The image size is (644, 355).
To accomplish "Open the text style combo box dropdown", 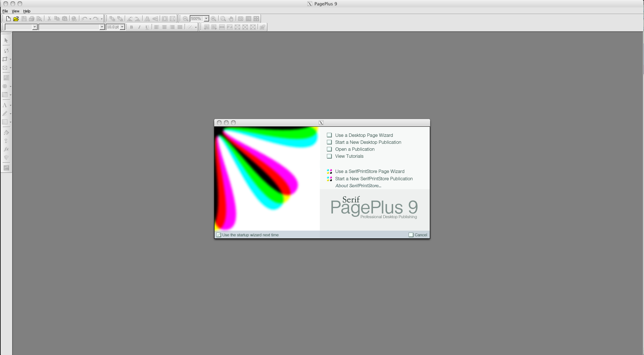I will click(34, 27).
